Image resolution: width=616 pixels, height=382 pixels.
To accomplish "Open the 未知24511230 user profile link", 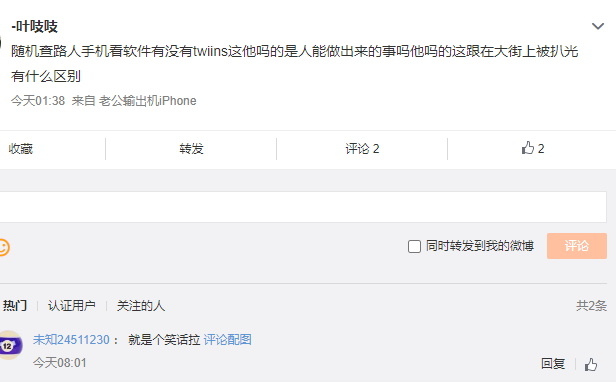I will (71, 340).
